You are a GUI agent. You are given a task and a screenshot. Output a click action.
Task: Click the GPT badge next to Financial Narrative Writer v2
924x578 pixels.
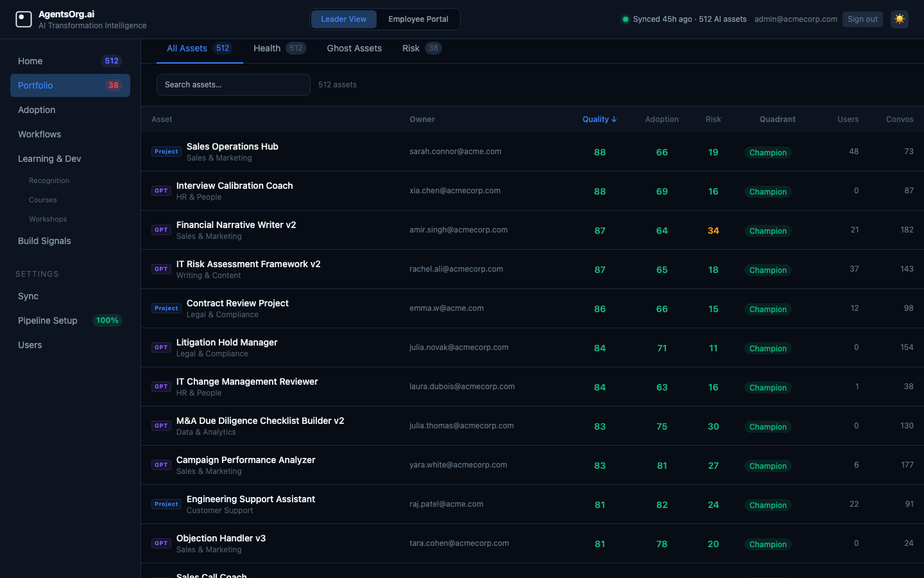(161, 229)
